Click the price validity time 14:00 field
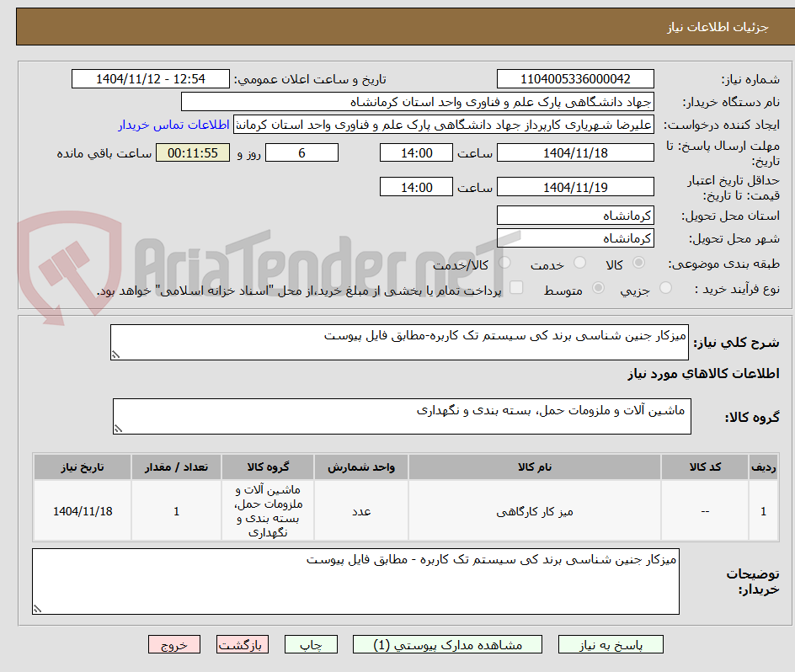Screen dimensions: 795x672 (416, 187)
